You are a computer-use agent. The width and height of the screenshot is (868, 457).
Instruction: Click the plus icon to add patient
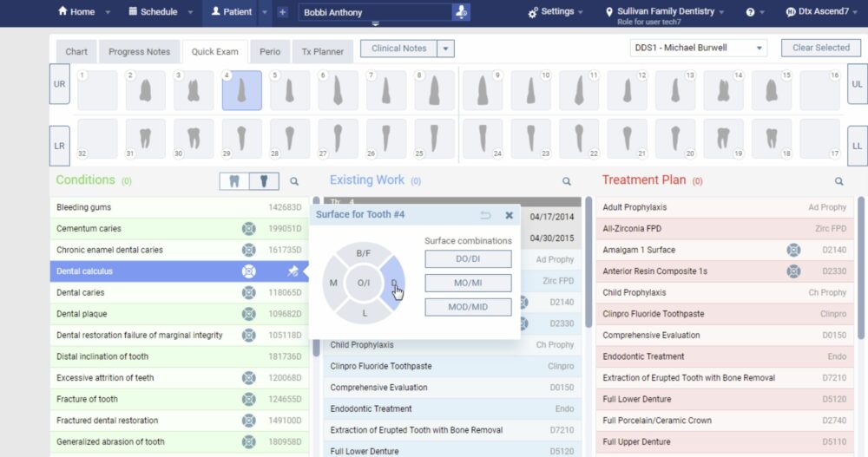(283, 12)
